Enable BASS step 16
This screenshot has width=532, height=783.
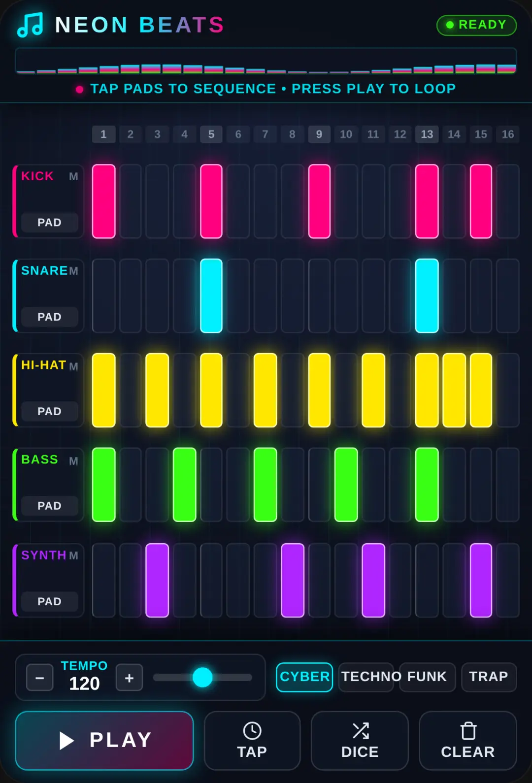point(508,485)
